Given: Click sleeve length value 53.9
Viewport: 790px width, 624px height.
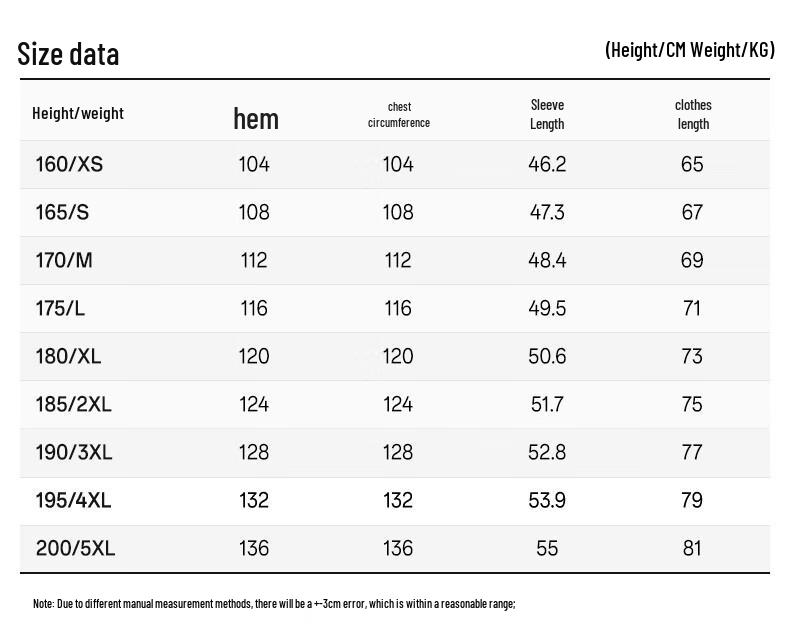Looking at the screenshot, I should (547, 500).
